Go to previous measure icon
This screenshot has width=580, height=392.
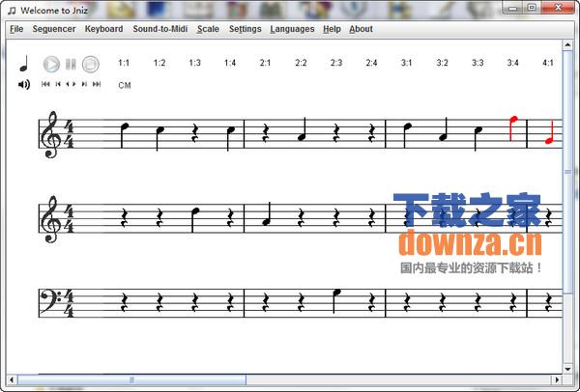coord(58,84)
